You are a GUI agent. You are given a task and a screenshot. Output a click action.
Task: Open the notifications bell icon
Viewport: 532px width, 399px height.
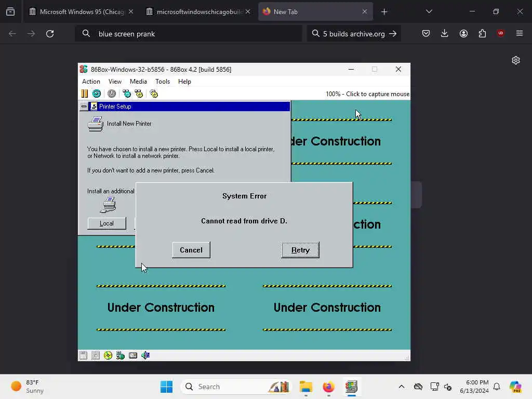pos(497,387)
